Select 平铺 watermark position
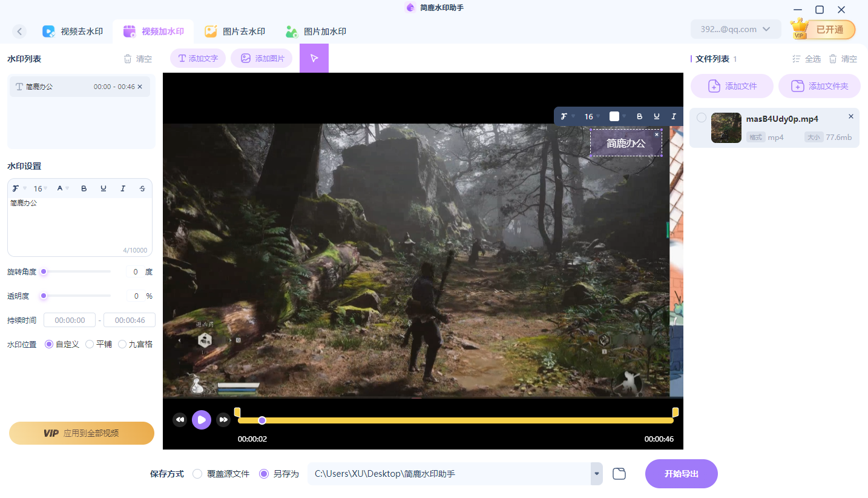 pos(90,344)
